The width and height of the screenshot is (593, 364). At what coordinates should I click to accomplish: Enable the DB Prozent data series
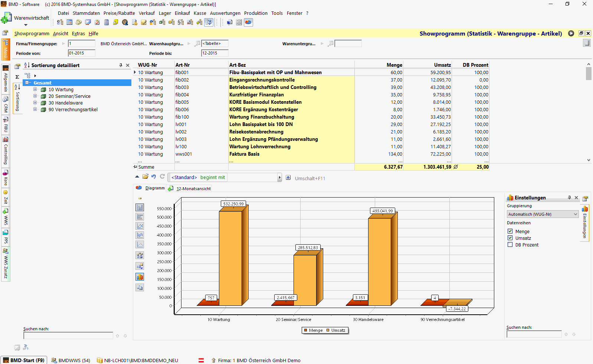510,245
